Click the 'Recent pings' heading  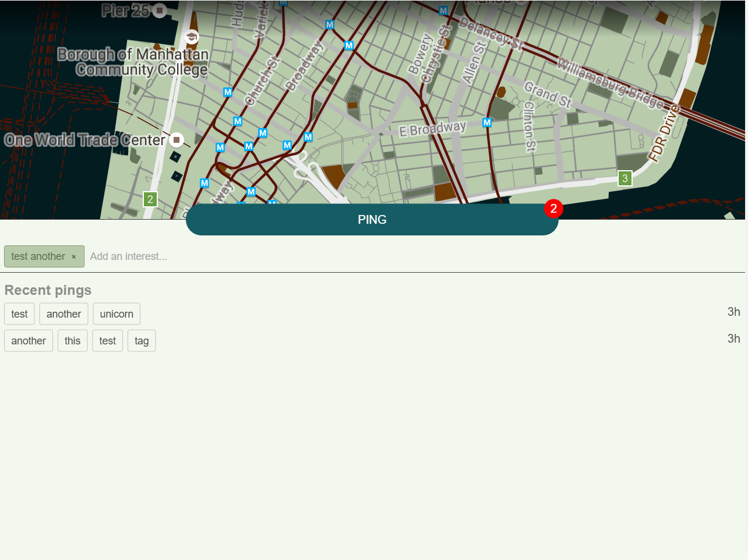pyautogui.click(x=48, y=290)
